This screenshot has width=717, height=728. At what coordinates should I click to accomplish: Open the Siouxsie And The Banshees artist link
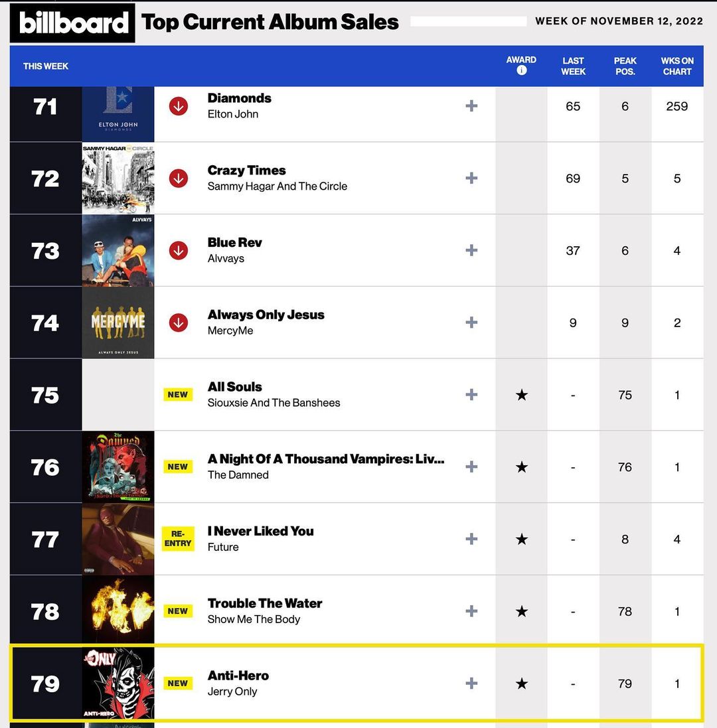[274, 403]
